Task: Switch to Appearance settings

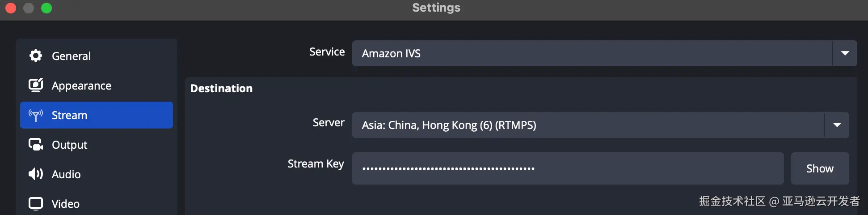Action: click(81, 86)
